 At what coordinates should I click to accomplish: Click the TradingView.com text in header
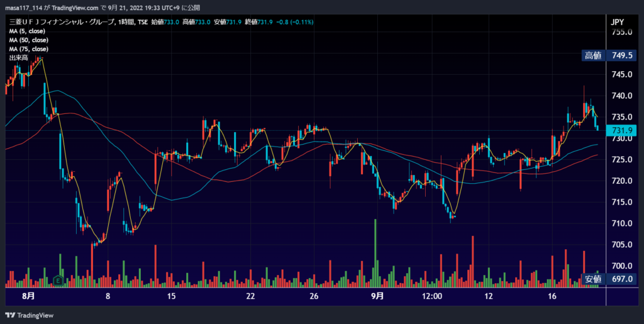tap(75, 8)
